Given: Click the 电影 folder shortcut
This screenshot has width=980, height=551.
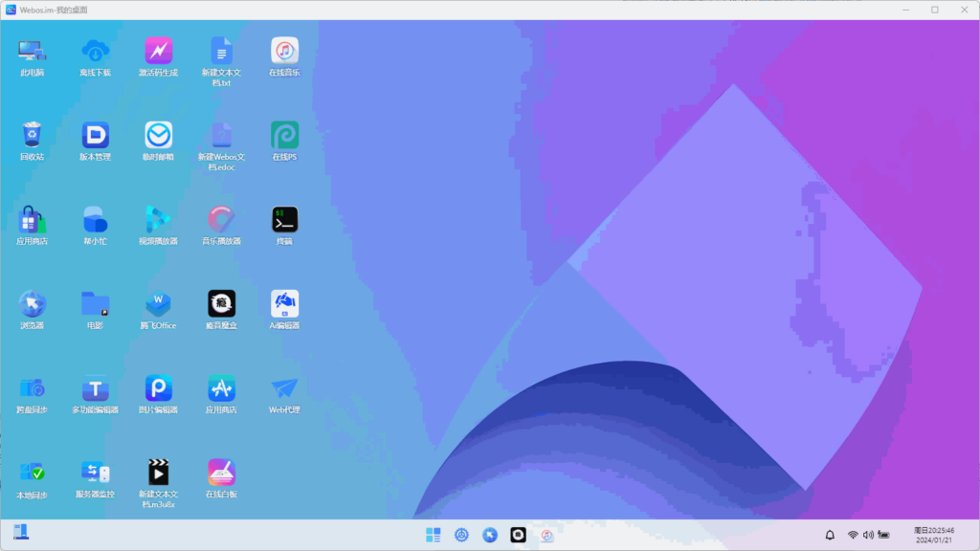Looking at the screenshot, I should 95,304.
